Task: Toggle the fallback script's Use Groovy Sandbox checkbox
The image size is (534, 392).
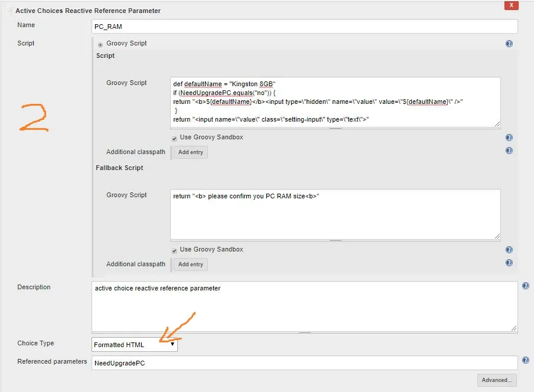Action: tap(174, 251)
